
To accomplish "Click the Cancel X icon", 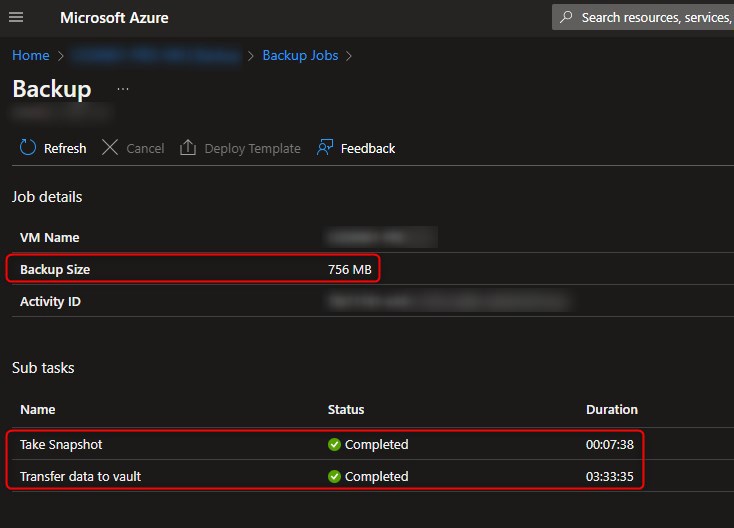I will pos(110,147).
